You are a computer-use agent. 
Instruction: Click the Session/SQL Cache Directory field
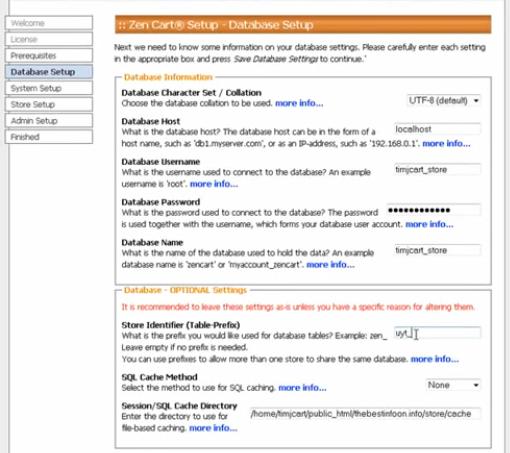coord(365,414)
